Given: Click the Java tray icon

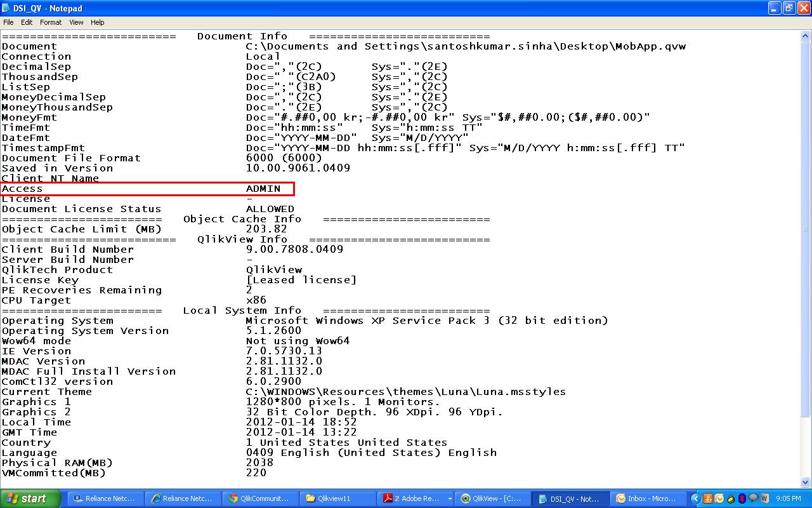Looking at the screenshot, I should [708, 498].
